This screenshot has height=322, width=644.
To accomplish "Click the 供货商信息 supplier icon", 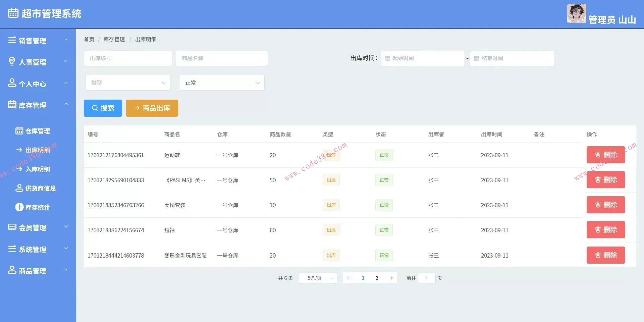I will (x=19, y=188).
